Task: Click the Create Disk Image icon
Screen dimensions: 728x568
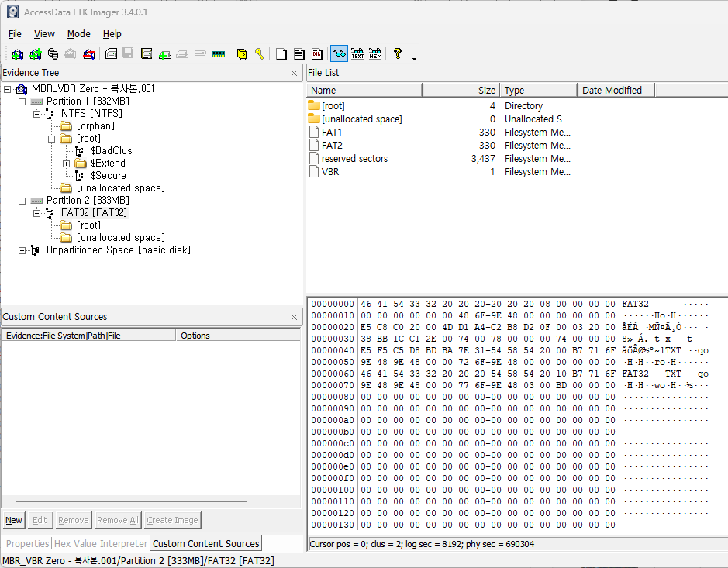Action: [x=111, y=53]
